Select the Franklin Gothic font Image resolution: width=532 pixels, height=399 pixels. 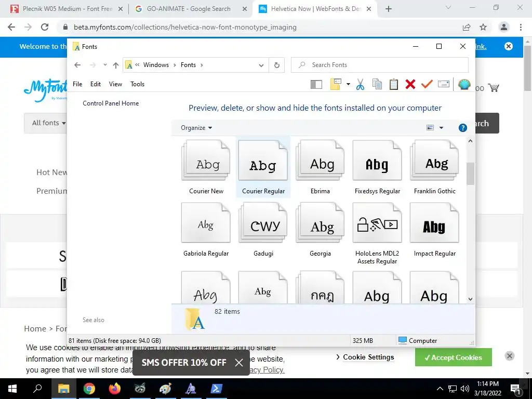point(434,167)
